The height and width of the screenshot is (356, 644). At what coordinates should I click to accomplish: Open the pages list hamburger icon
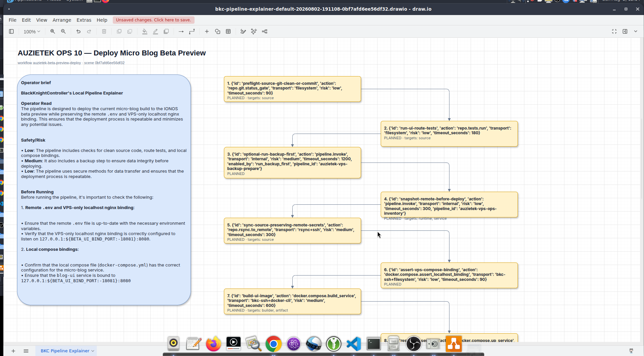[x=26, y=351]
